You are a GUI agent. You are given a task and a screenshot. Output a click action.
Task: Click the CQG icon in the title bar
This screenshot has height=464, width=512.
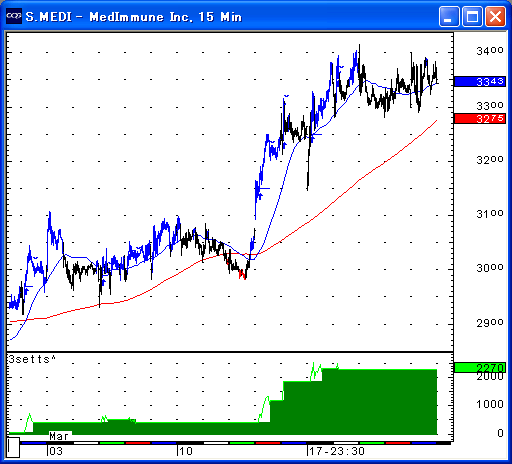pyautogui.click(x=14, y=16)
